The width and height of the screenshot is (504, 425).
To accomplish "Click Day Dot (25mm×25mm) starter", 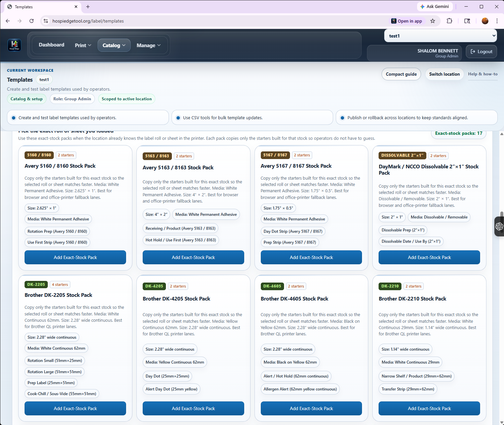I will click(167, 376).
